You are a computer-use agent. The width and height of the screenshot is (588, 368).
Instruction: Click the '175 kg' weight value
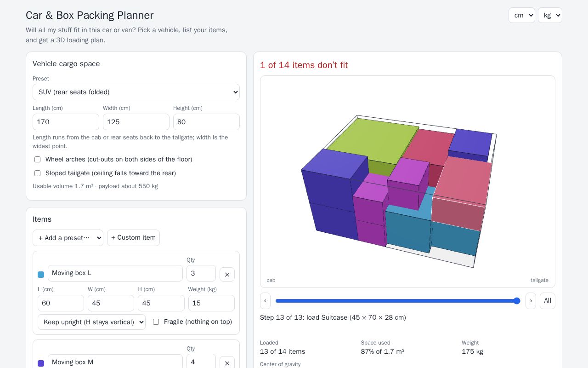tap(472, 351)
